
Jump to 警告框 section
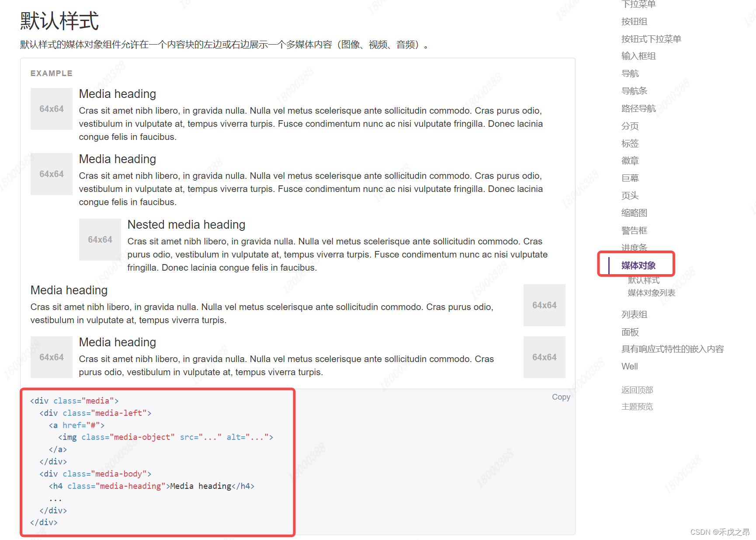pos(634,230)
